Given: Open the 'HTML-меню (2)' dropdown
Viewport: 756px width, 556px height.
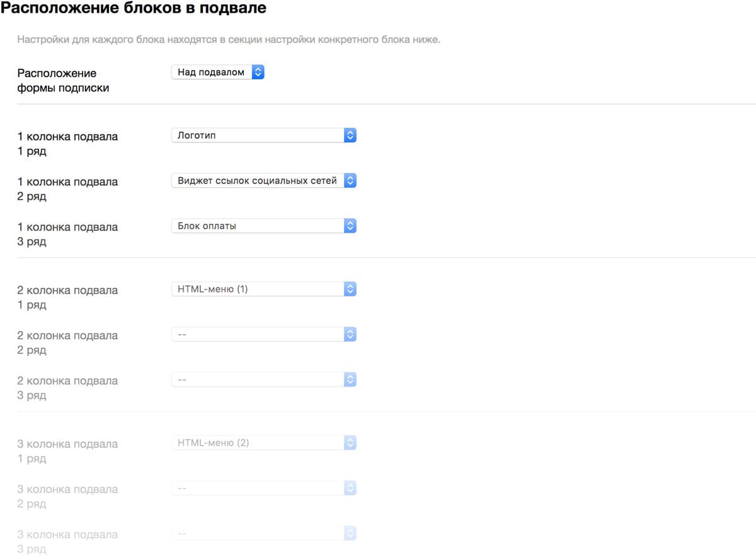Looking at the screenshot, I should coord(264,443).
